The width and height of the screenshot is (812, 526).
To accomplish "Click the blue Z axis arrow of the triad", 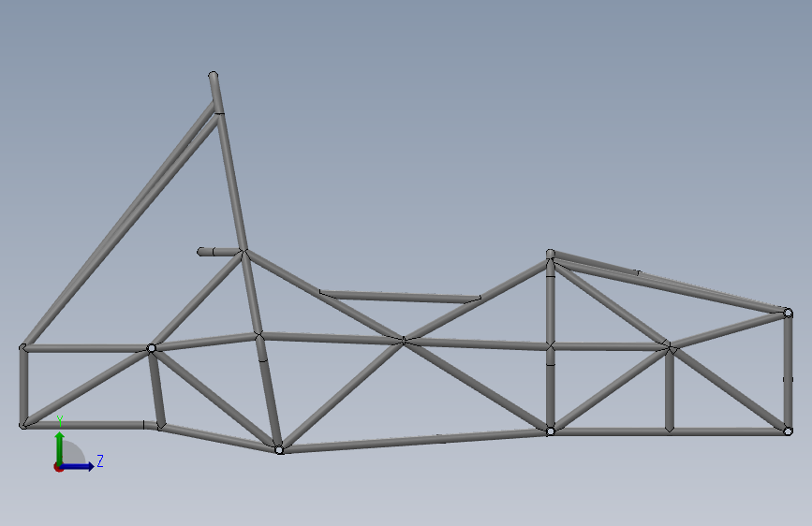I will pos(79,466).
